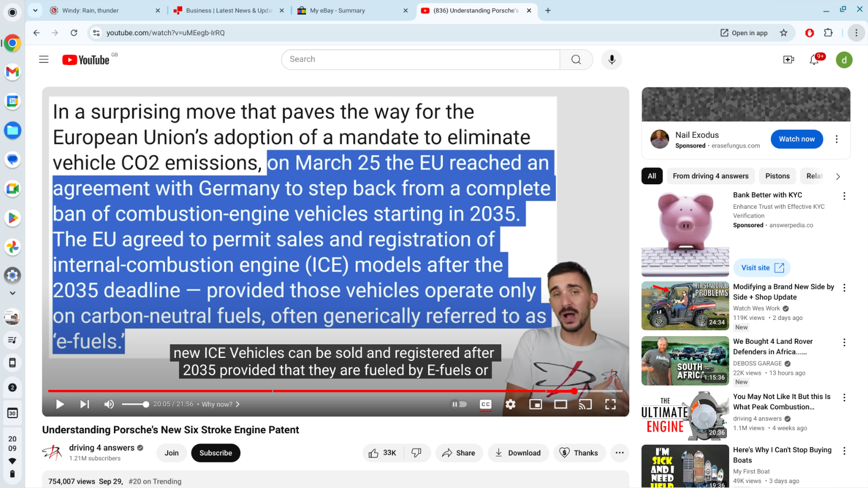The height and width of the screenshot is (488, 868).
Task: Toggle the autoplay switch
Action: click(x=459, y=404)
